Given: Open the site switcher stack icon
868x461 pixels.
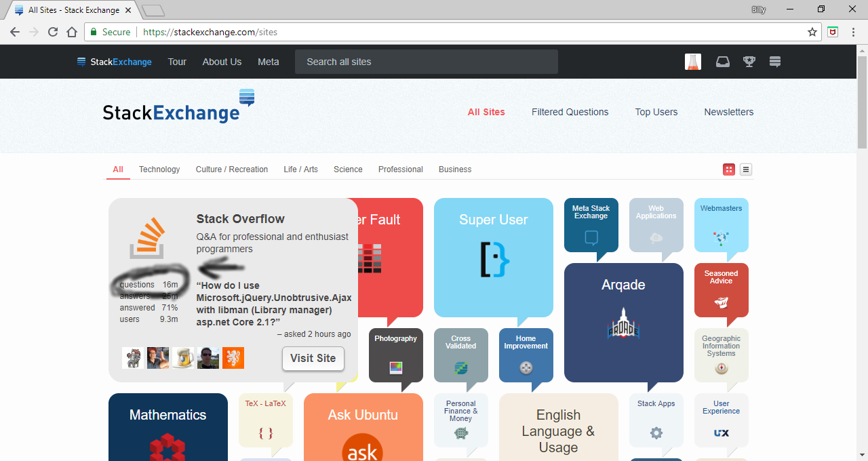Looking at the screenshot, I should (x=775, y=62).
